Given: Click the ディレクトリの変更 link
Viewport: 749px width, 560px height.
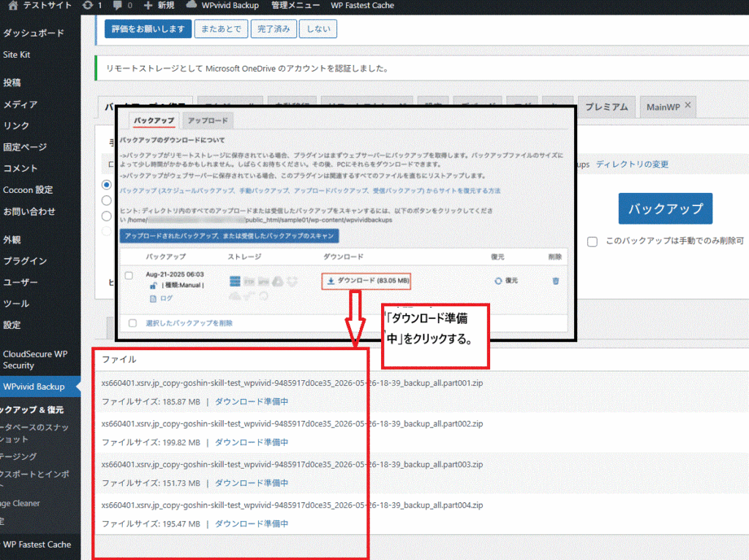Looking at the screenshot, I should point(632,164).
